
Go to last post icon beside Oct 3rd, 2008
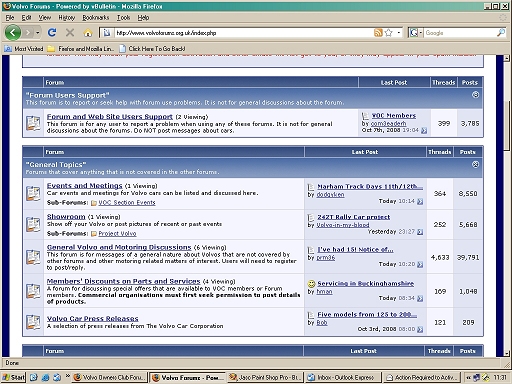[x=420, y=329]
